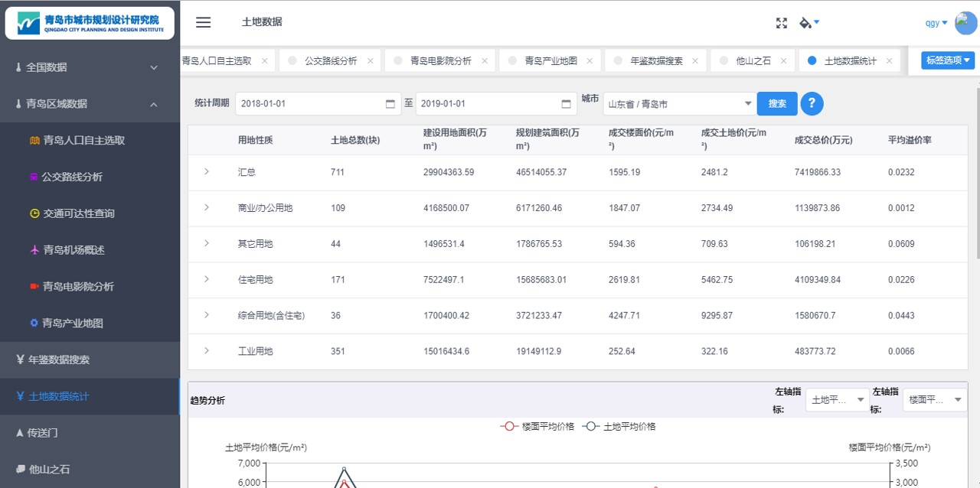Viewport: 980px width, 488px height.
Task: Expand the 住宅用地 row
Action: click(207, 279)
